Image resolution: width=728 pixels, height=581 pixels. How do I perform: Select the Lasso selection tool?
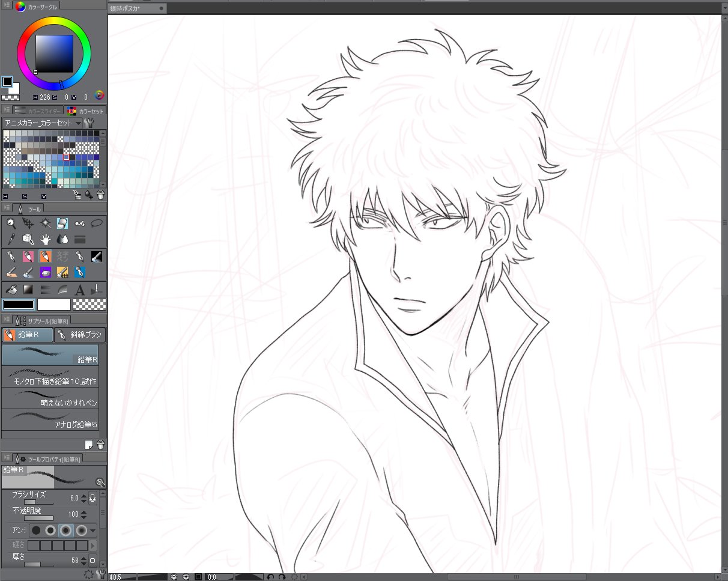(x=97, y=224)
